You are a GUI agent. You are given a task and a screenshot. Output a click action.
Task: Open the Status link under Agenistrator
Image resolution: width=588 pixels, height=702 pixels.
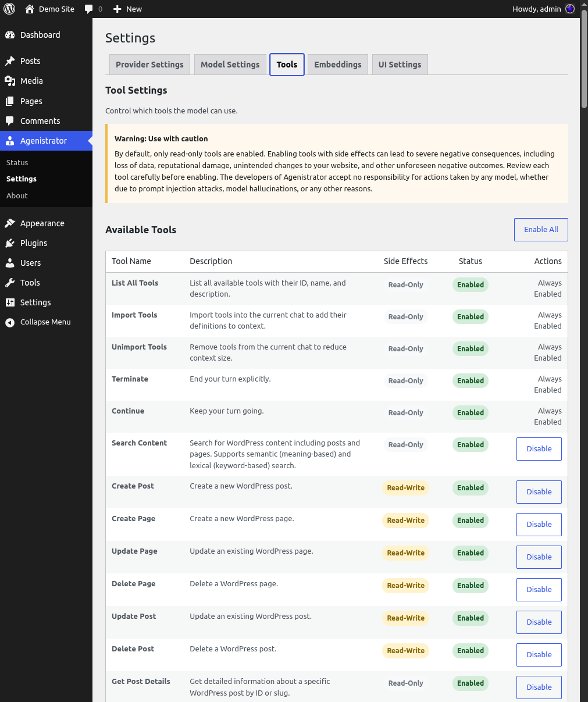[17, 162]
